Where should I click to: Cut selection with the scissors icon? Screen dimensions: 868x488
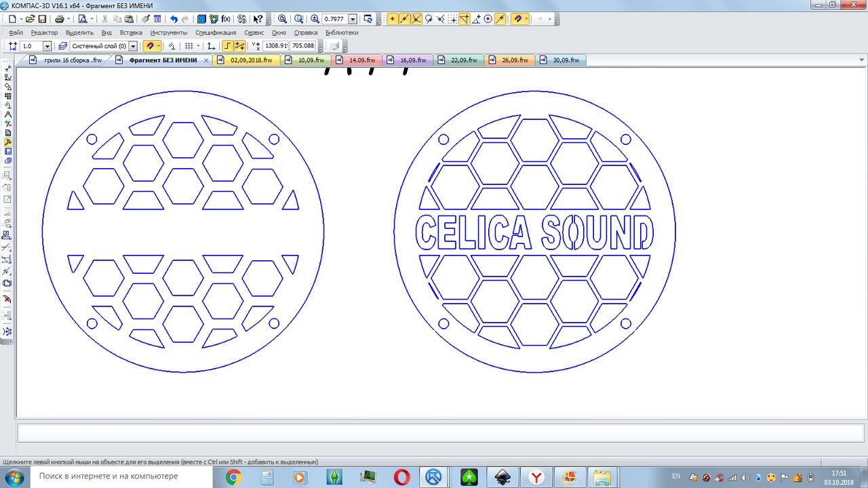pos(105,19)
